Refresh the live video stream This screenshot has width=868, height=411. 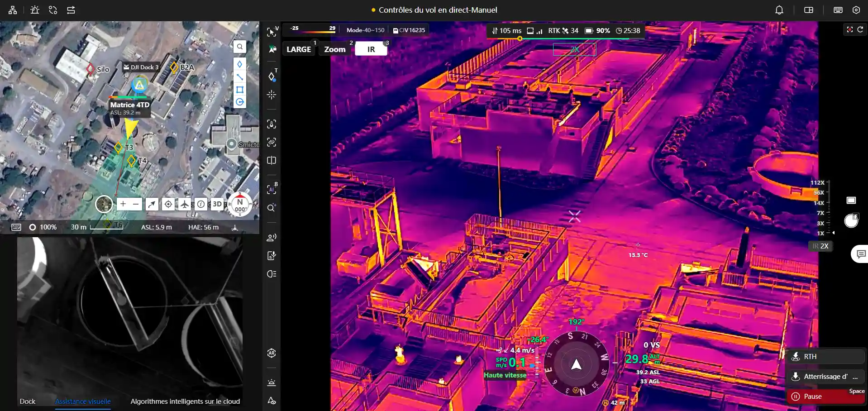(860, 29)
